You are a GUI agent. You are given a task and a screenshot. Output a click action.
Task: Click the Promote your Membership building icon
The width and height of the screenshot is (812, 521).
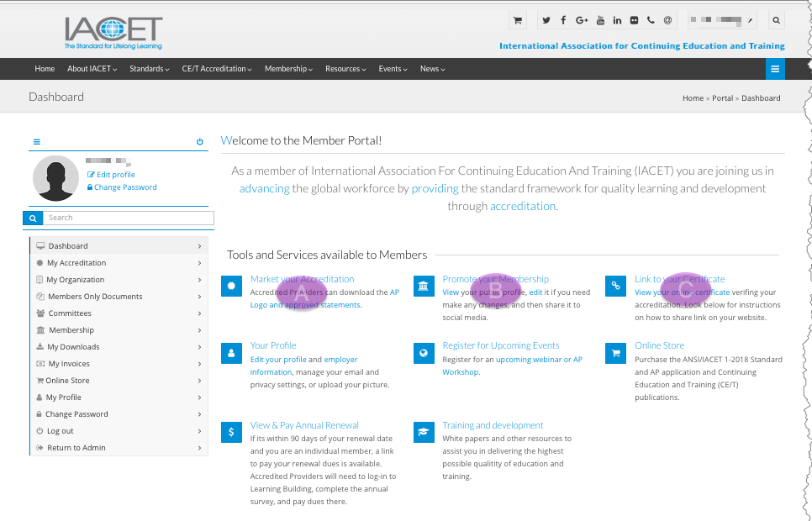pos(424,286)
